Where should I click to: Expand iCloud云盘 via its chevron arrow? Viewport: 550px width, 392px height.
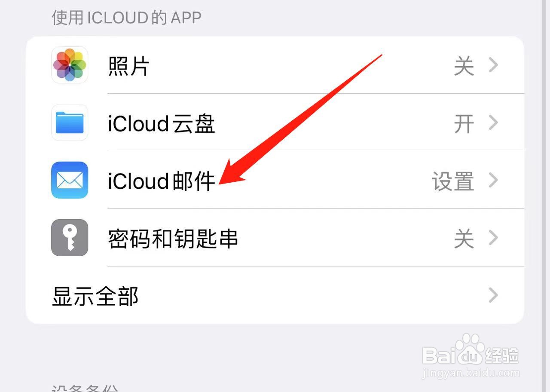pos(494,122)
